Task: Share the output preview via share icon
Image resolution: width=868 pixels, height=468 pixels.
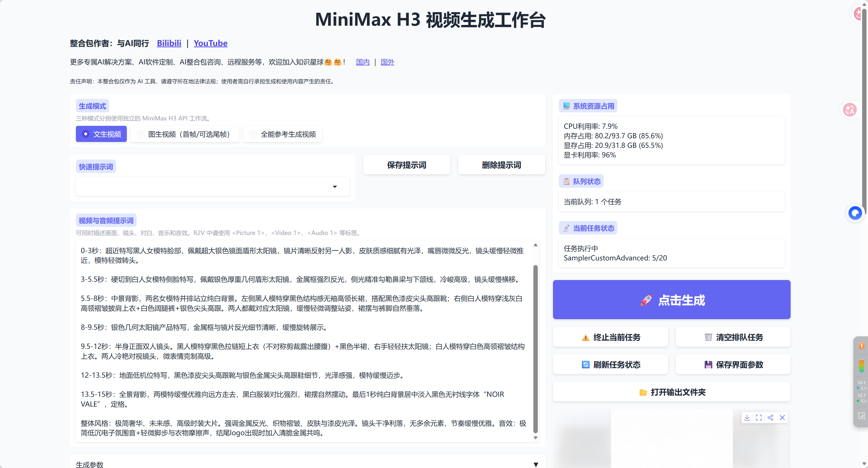Action: (770, 418)
